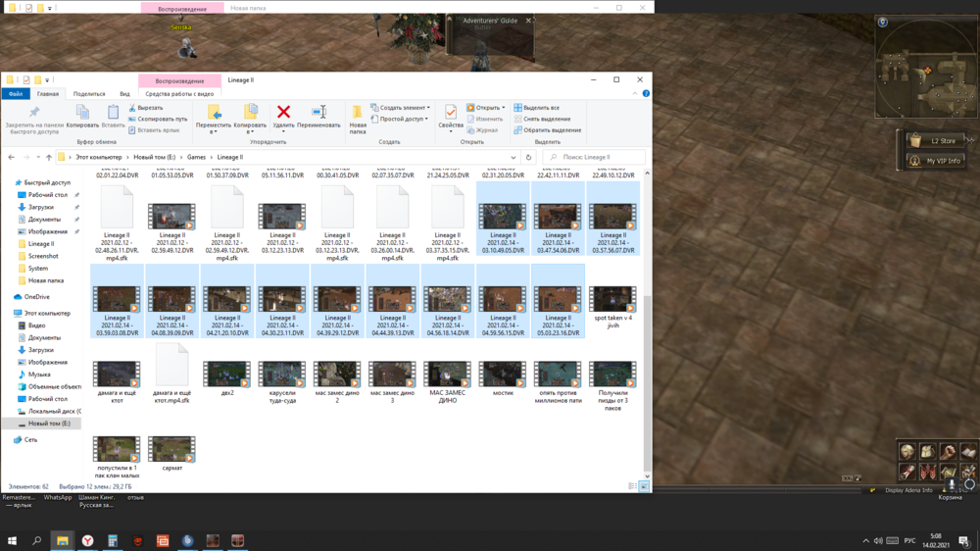This screenshot has height=551, width=980.
Task: Click the L2 Store game button
Action: pyautogui.click(x=935, y=141)
